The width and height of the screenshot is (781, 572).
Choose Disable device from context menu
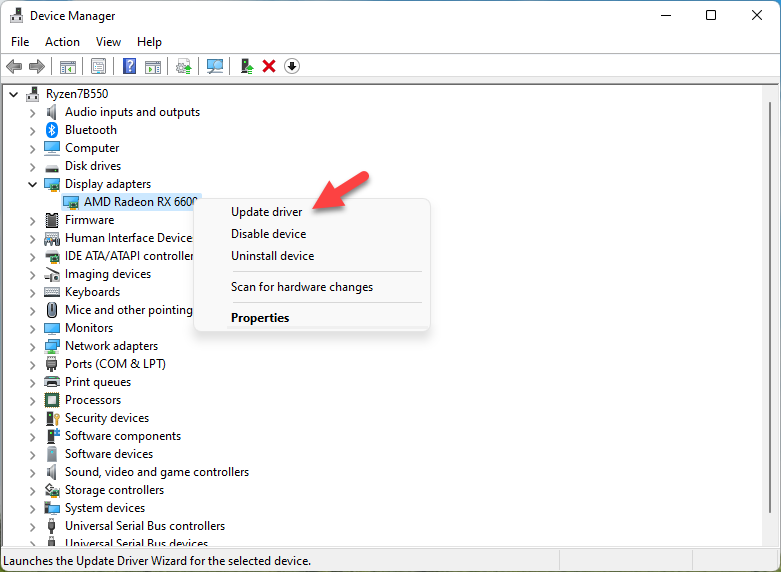pos(268,234)
